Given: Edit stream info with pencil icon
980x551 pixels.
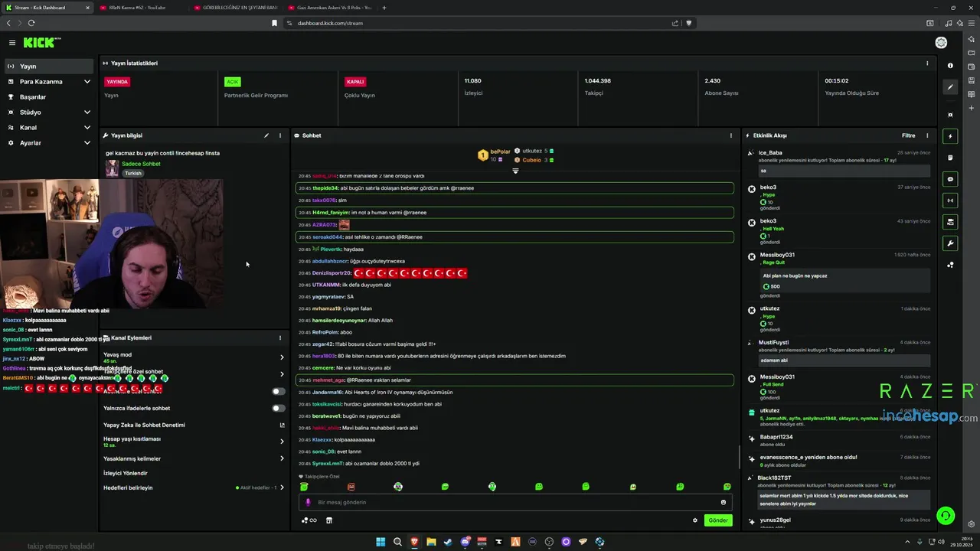Looking at the screenshot, I should [x=266, y=135].
